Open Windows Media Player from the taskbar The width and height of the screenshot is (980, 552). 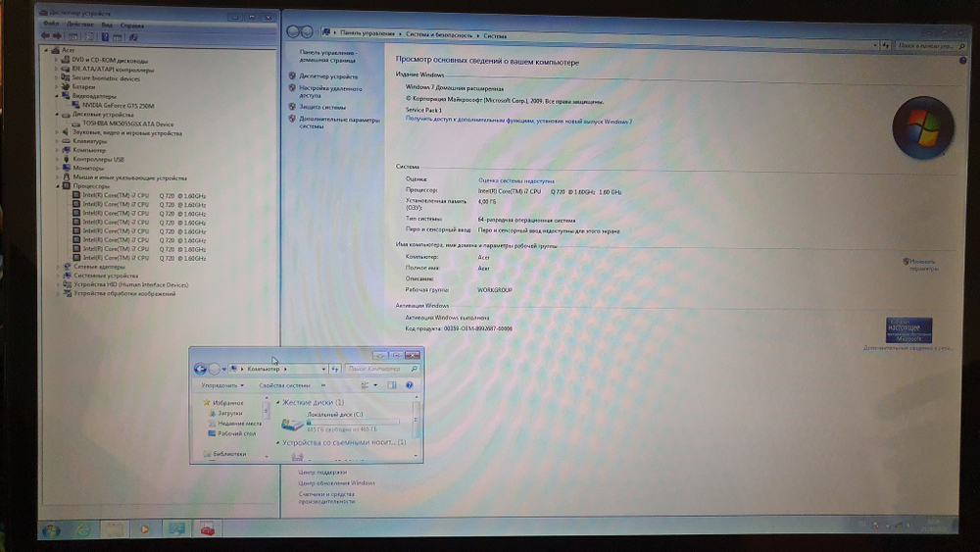pos(144,529)
